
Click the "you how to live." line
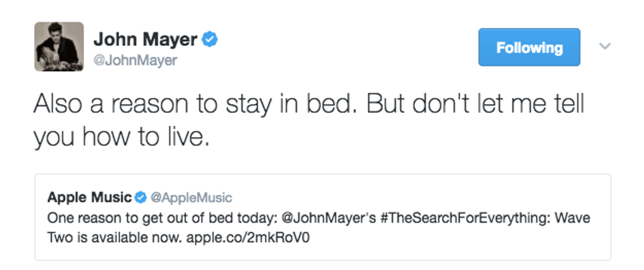(x=122, y=137)
